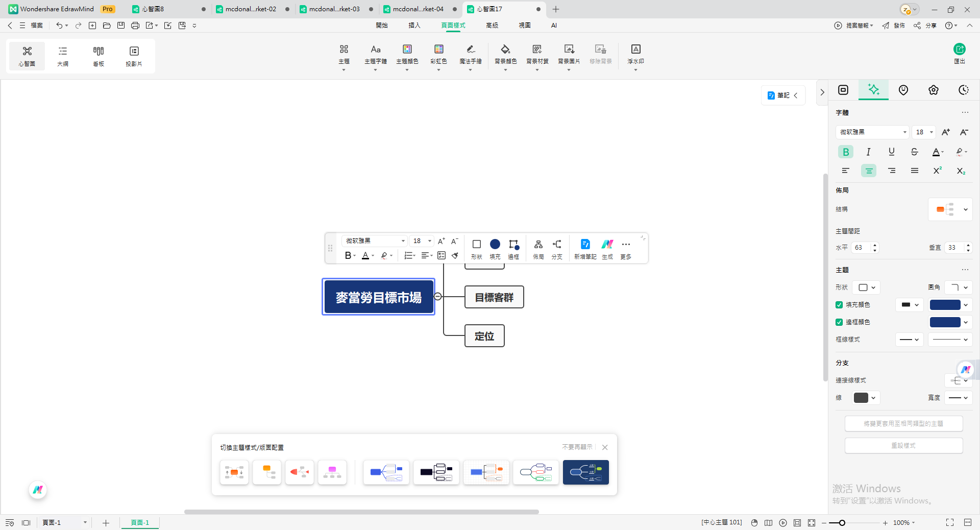Open the Insert (插入) ribbon tab

[414, 25]
